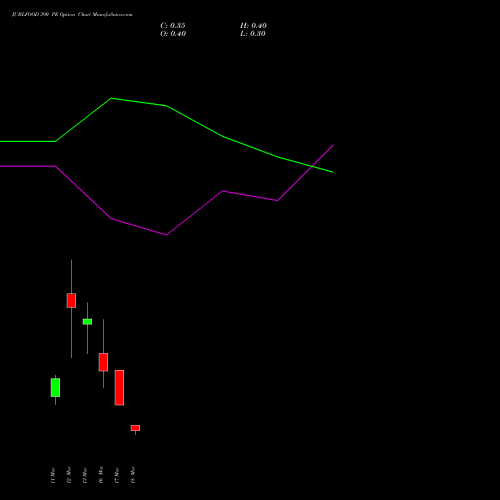Click the "18 Mar" date axis label

(x=133, y=475)
